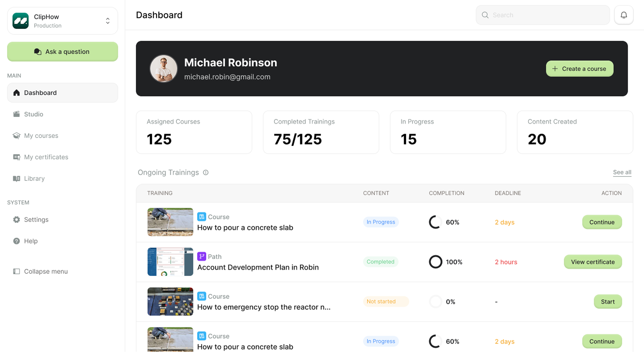The width and height of the screenshot is (644, 352).
Task: Open notifications with the bell icon
Action: point(624,15)
